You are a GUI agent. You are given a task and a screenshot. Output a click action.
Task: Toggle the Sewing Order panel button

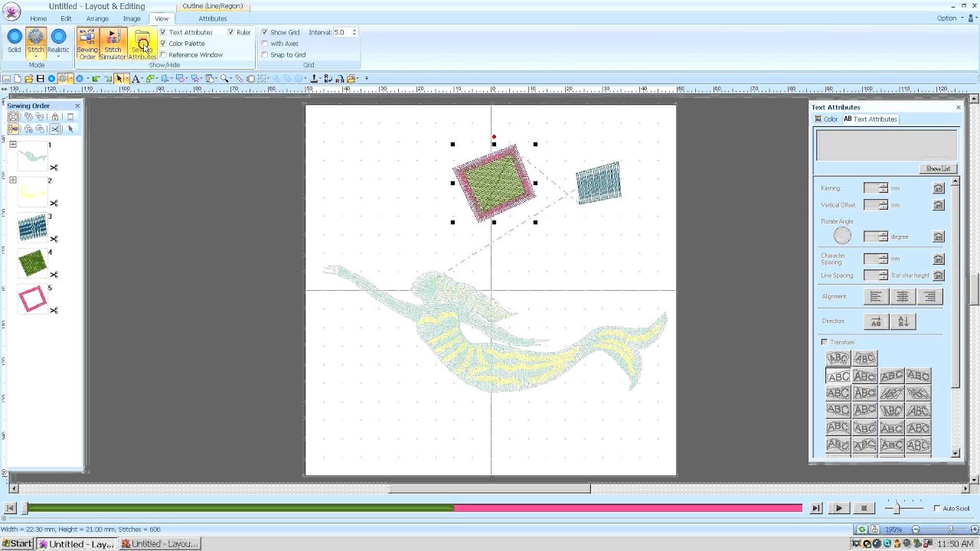pyautogui.click(x=87, y=44)
